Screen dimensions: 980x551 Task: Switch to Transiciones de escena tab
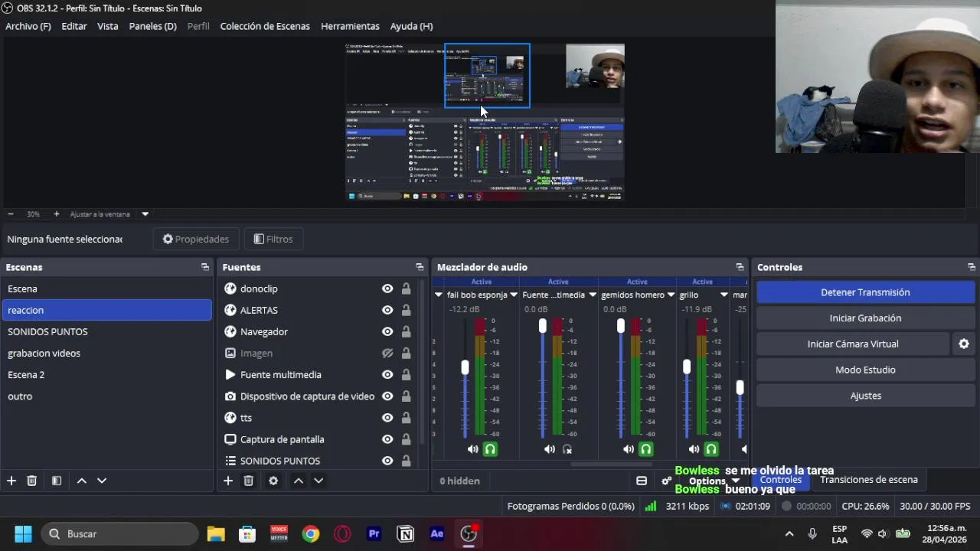tap(869, 480)
